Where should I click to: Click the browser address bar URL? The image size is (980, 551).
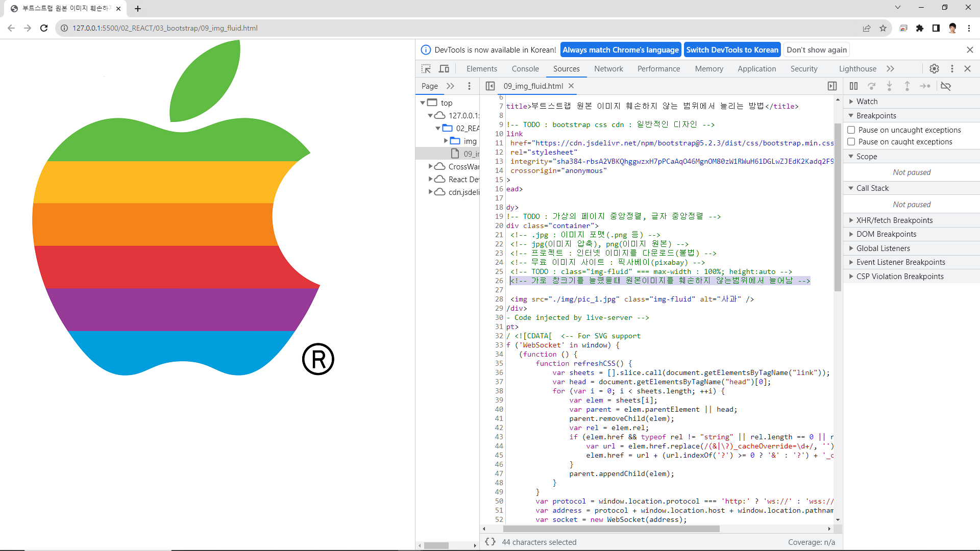point(165,28)
